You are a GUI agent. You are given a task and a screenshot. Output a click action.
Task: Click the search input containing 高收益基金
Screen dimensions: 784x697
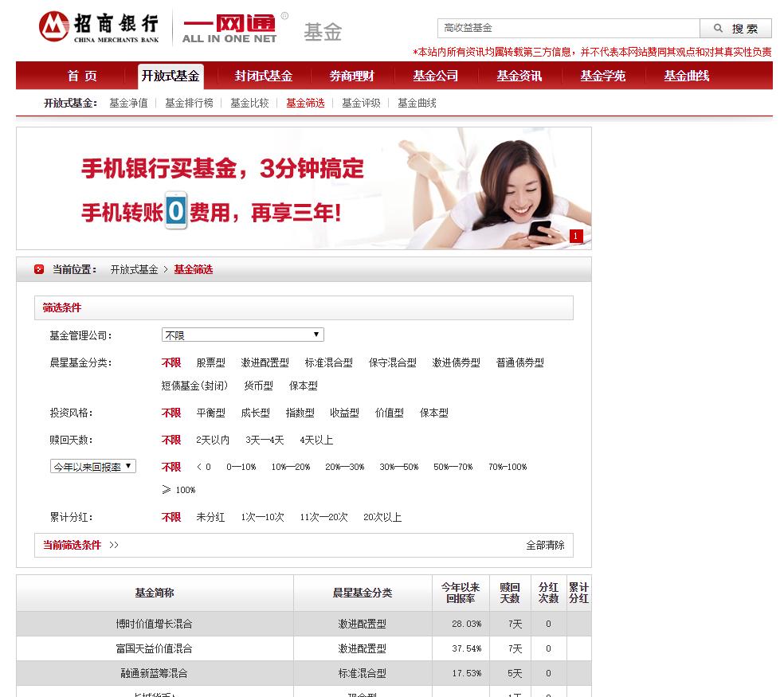[x=568, y=28]
